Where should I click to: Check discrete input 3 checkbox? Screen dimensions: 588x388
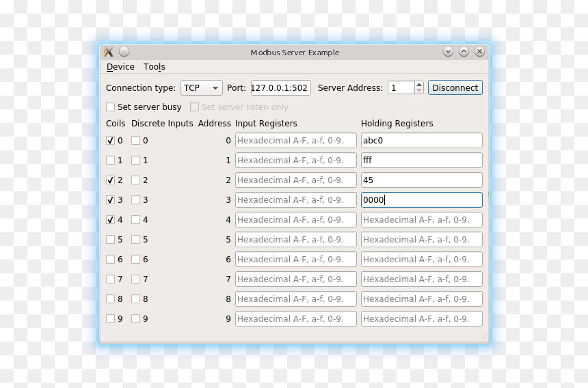click(x=136, y=200)
